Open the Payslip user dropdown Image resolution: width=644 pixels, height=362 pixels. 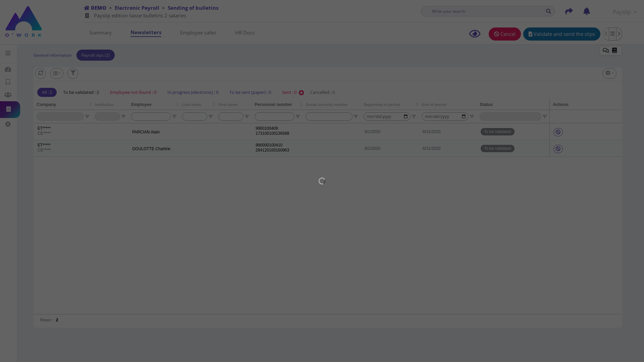click(x=624, y=12)
